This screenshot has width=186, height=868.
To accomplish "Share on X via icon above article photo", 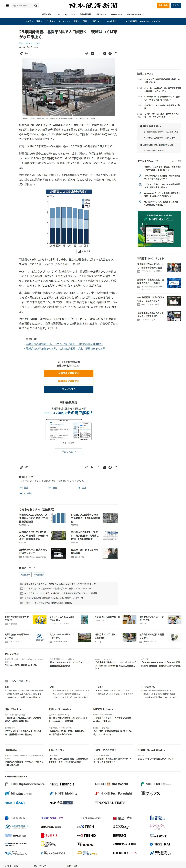I will click(104, 54).
